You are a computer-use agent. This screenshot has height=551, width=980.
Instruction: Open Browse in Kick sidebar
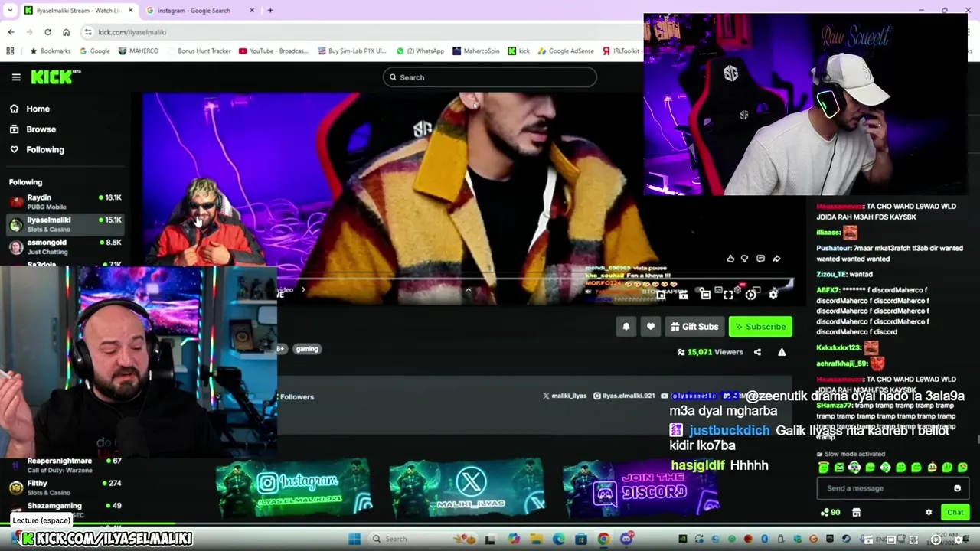(32, 129)
